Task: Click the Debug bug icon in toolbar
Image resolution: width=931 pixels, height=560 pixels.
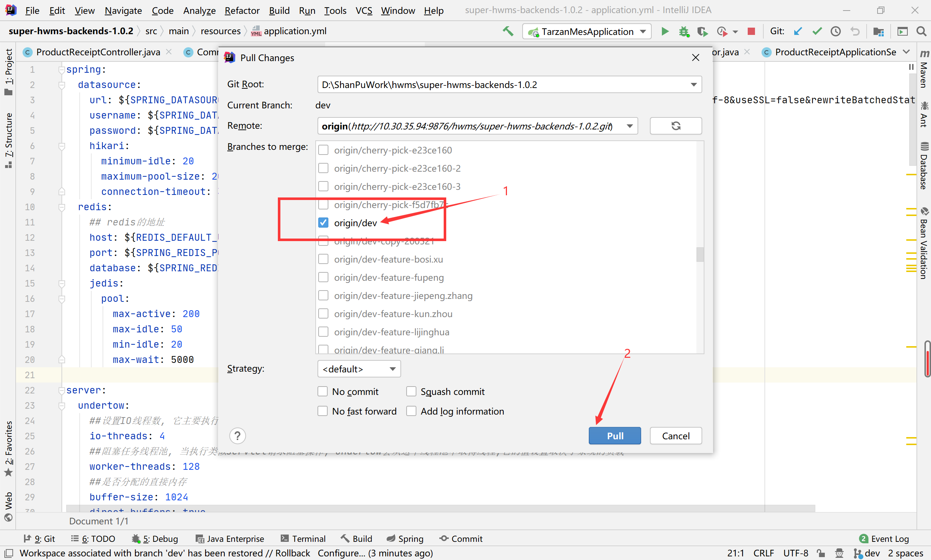Action: (x=683, y=31)
